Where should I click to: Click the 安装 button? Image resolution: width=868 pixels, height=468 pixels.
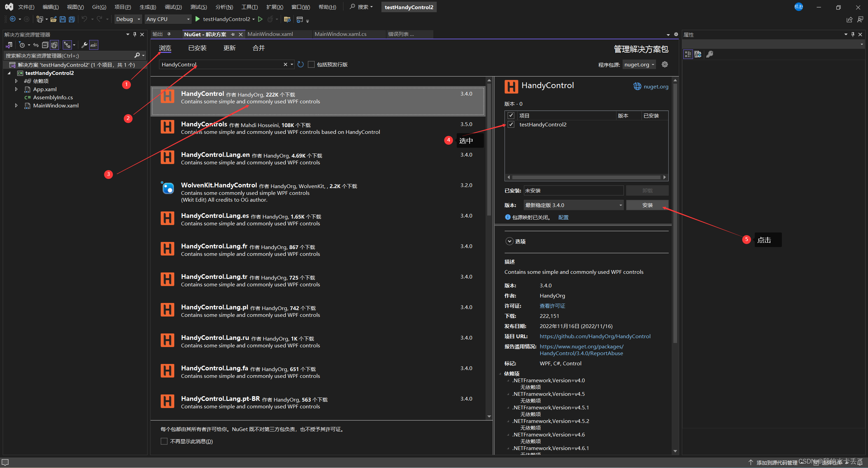tap(647, 205)
